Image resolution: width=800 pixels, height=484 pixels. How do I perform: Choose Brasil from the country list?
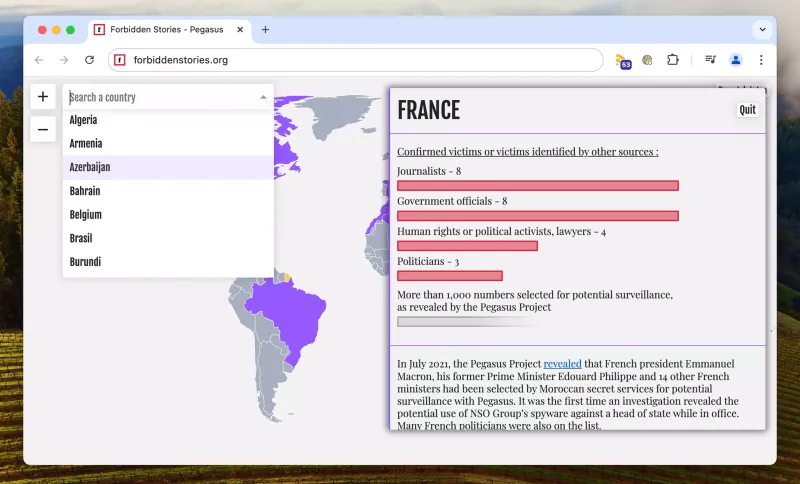168,238
